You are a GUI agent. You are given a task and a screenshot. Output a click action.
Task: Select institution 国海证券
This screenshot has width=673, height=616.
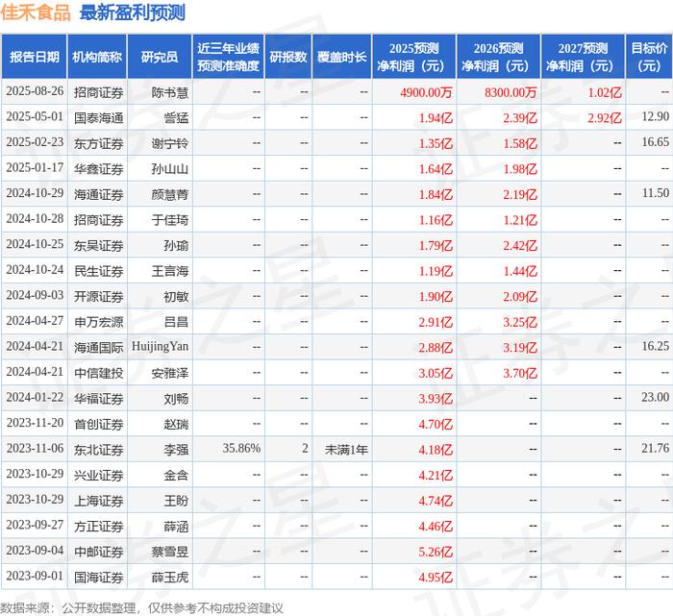[x=99, y=577]
